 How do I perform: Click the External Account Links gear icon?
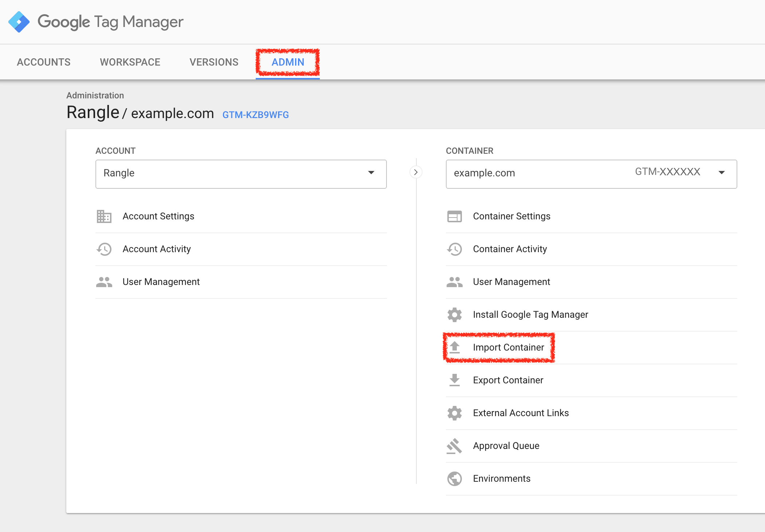click(x=455, y=413)
